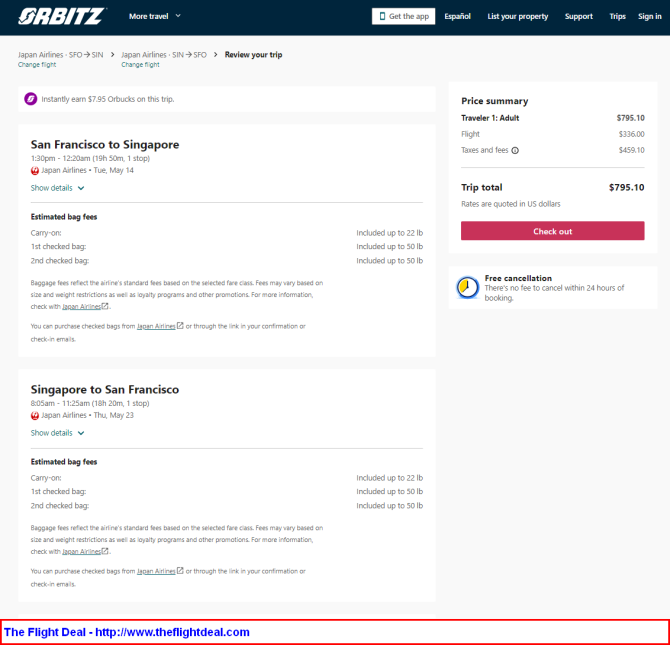
Task: Go to Trips
Action: [x=617, y=16]
